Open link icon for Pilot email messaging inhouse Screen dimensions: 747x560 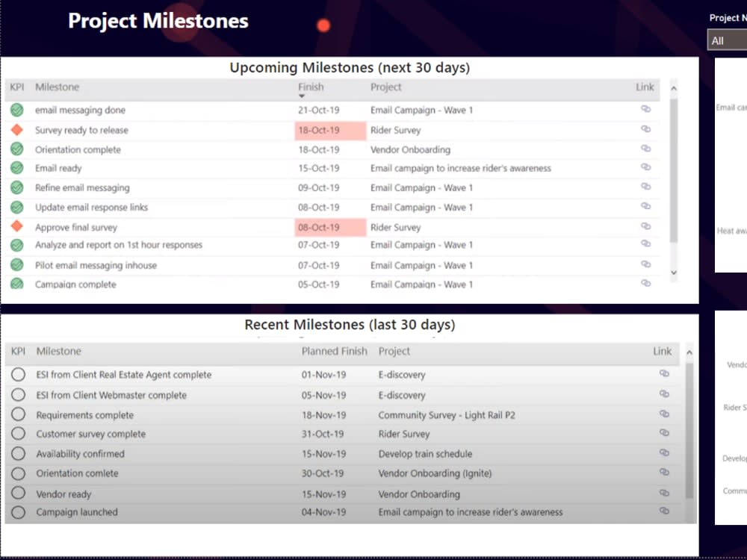(x=645, y=264)
